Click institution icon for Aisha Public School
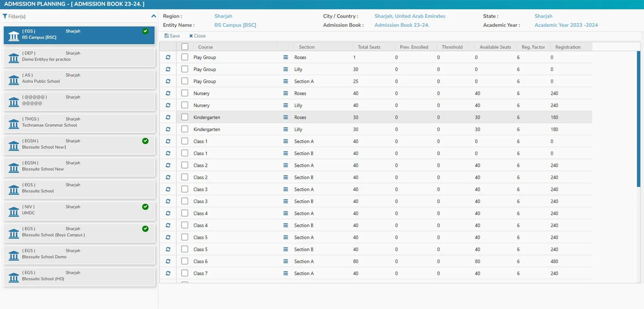The image size is (644, 309). click(x=14, y=80)
